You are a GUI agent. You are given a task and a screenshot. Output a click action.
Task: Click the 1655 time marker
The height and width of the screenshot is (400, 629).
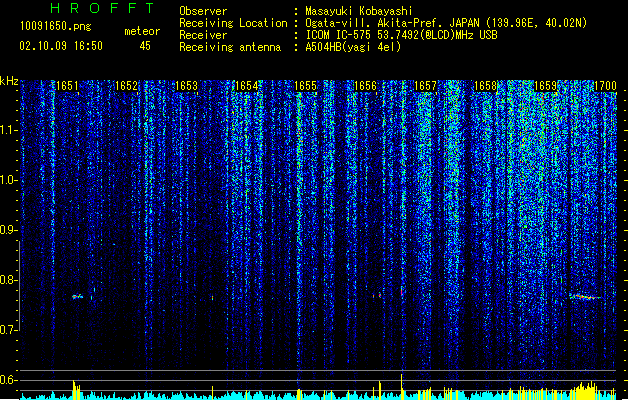pos(306,86)
